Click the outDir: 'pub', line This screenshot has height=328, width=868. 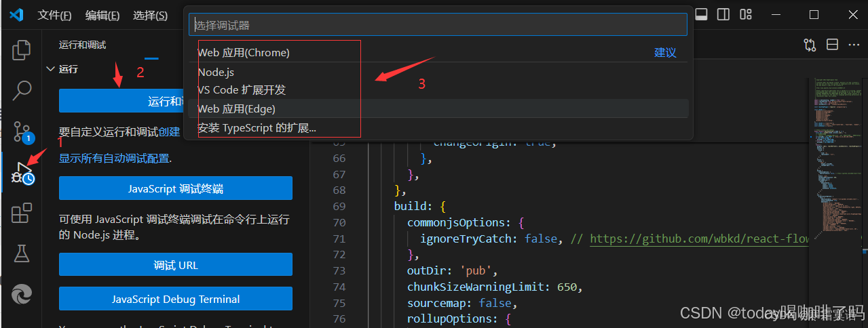tap(454, 270)
